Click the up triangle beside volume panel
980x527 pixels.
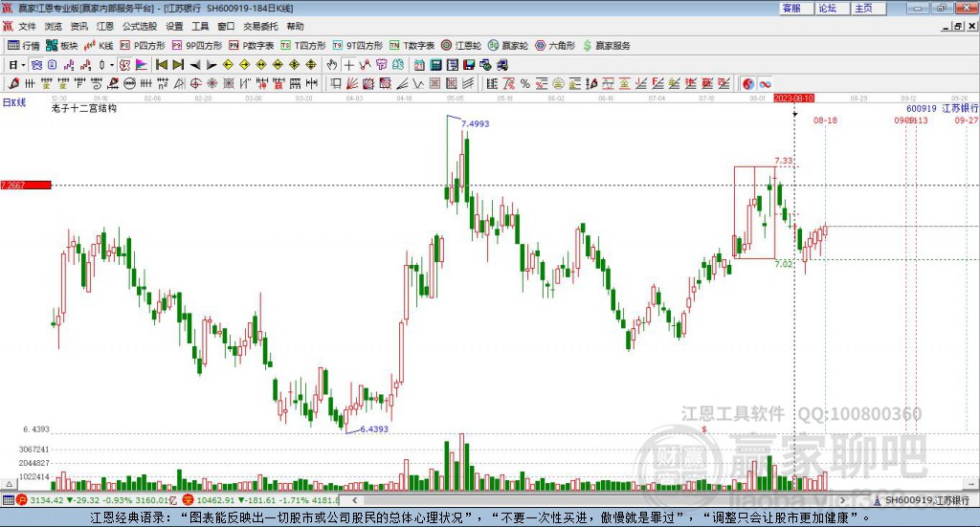coord(10,484)
